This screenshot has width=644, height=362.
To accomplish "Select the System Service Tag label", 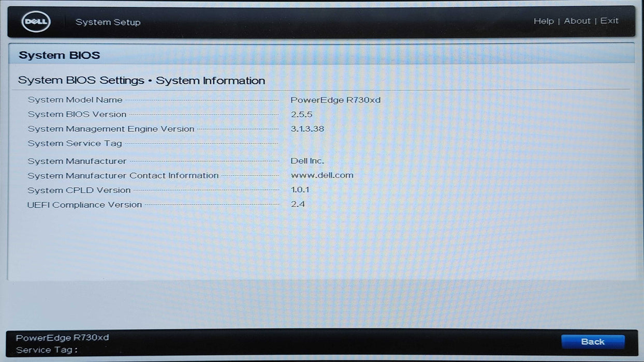I will (75, 143).
